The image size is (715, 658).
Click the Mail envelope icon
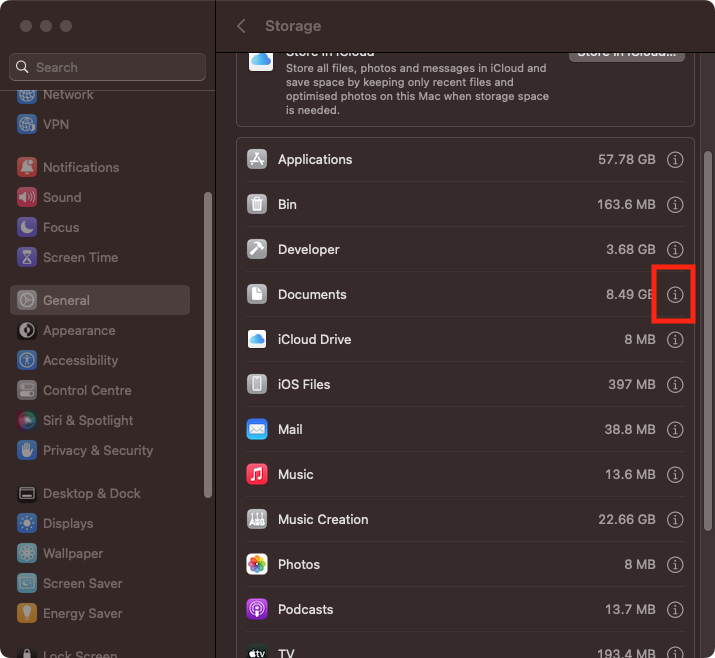257,430
